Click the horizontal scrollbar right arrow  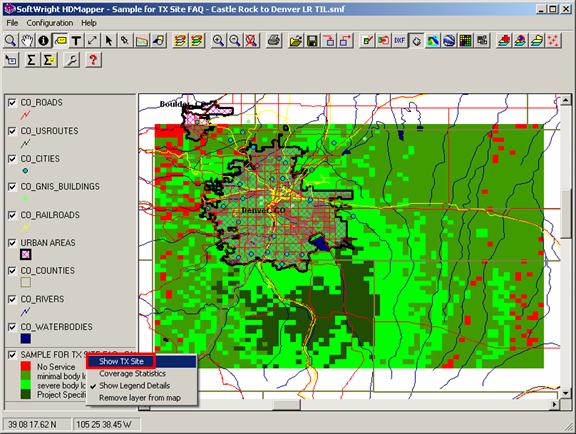(555, 405)
